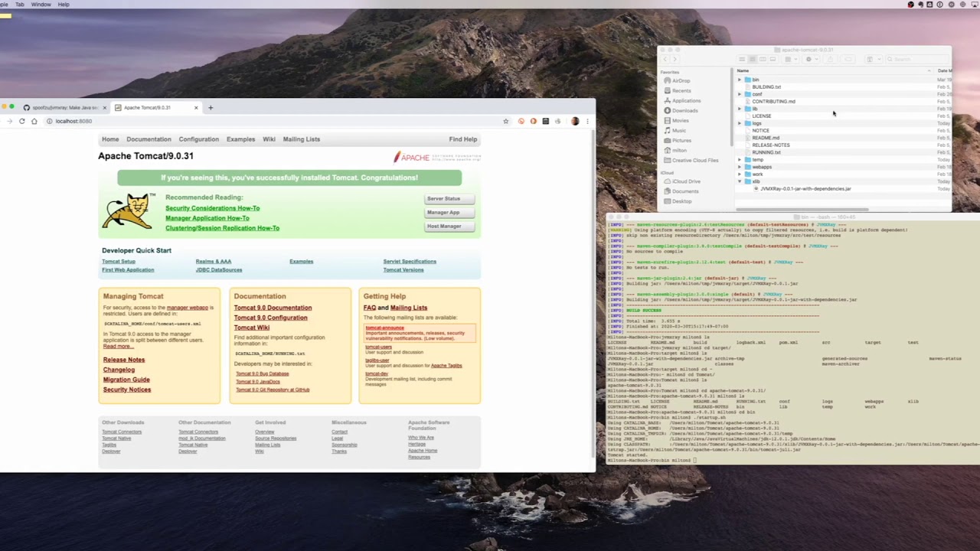Open Configuration nav item on Tomcat page

point(199,139)
